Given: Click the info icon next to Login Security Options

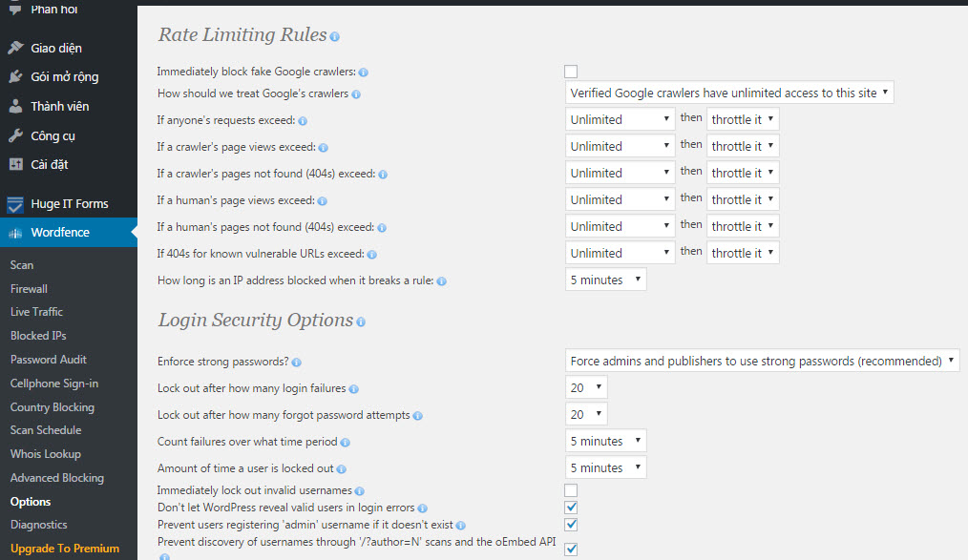Looking at the screenshot, I should [x=361, y=322].
